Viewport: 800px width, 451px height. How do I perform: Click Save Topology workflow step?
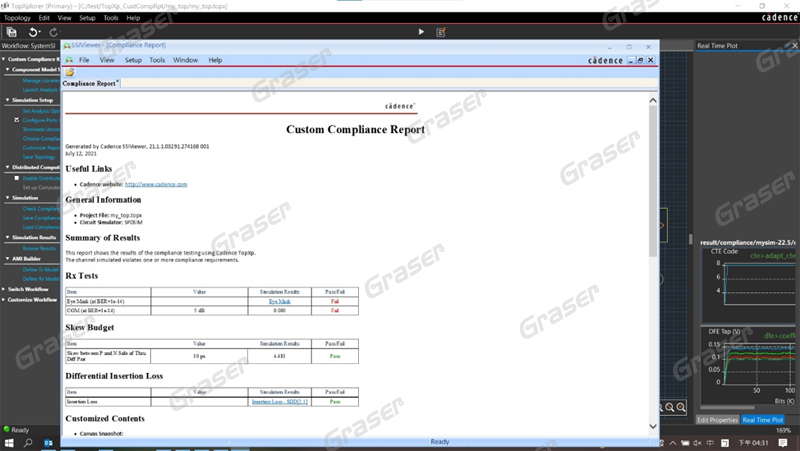[x=39, y=157]
